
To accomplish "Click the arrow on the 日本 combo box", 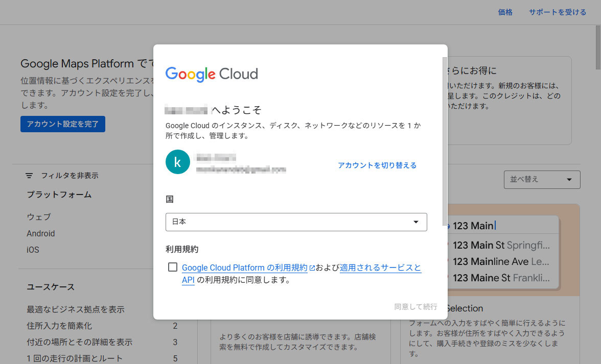I will [x=416, y=222].
